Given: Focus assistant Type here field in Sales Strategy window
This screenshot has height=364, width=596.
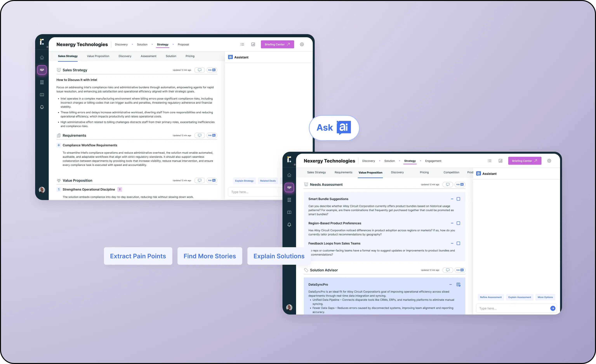Looking at the screenshot, I should point(255,192).
